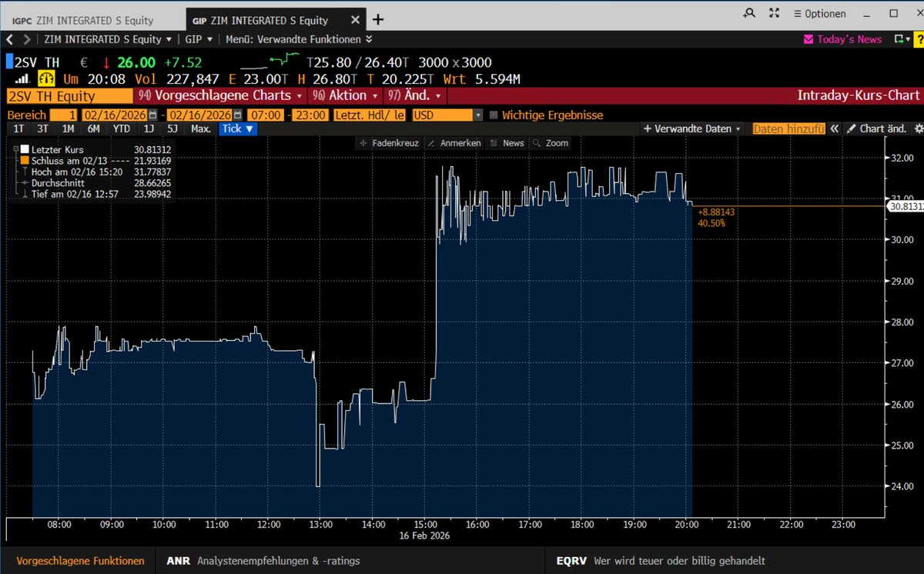Toggle Schluss am 02/13 orange legend box
The height and width of the screenshot is (574, 924).
pyautogui.click(x=25, y=160)
